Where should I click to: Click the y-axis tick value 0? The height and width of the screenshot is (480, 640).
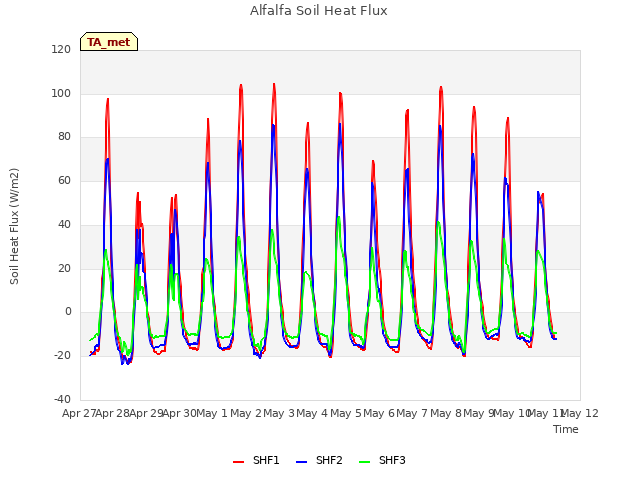point(68,312)
